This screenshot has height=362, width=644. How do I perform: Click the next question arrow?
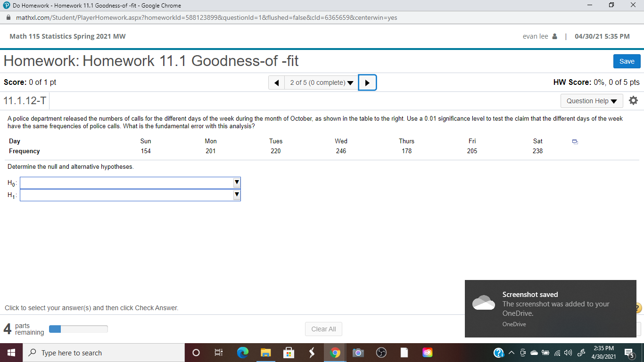pos(367,82)
